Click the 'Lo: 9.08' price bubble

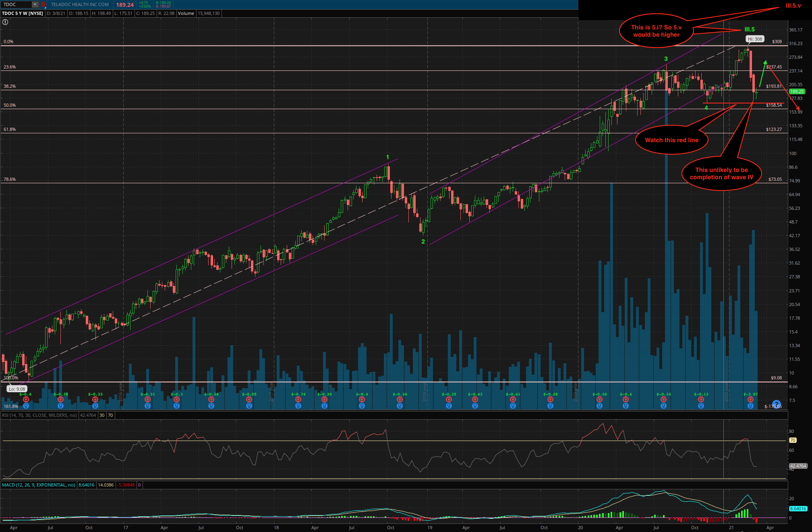pyautogui.click(x=17, y=389)
